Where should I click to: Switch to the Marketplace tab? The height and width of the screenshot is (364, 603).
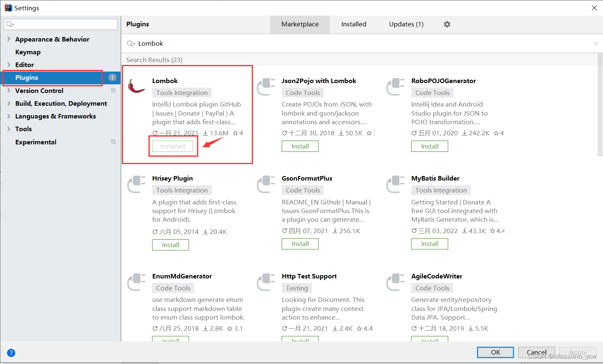tap(300, 24)
